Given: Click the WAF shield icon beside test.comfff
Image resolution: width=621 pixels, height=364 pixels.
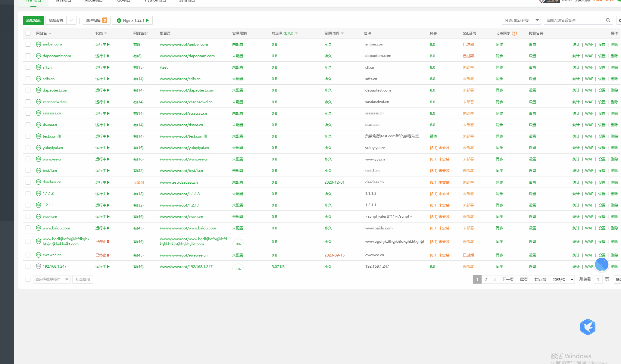Looking at the screenshot, I should tap(38, 136).
